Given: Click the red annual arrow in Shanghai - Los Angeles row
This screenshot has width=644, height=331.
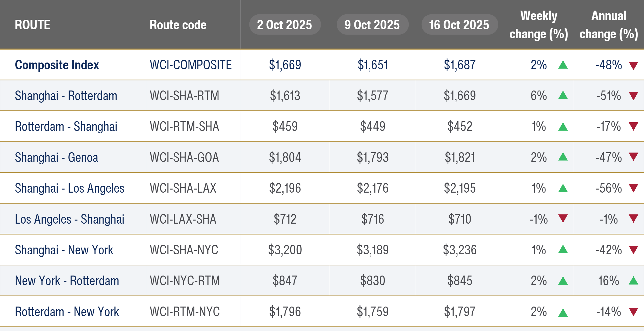Looking at the screenshot, I should (x=633, y=188).
